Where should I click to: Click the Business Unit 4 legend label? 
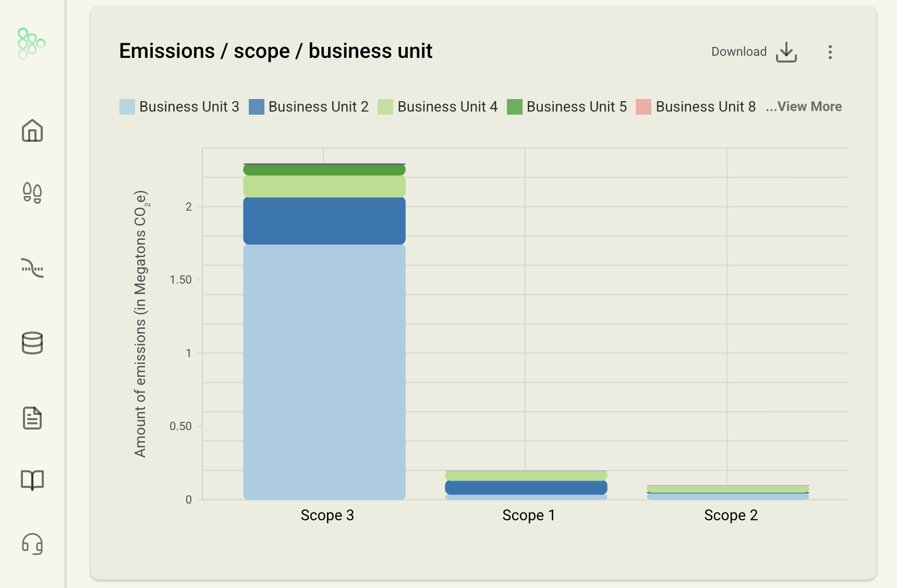447,107
